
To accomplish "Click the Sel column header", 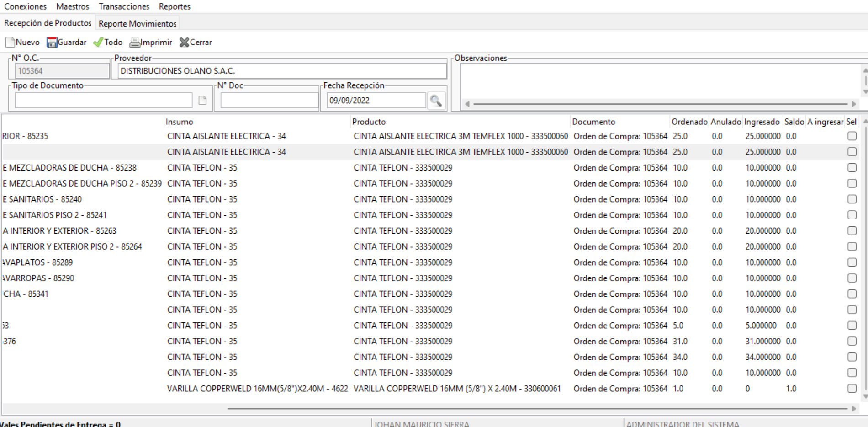I will (851, 122).
